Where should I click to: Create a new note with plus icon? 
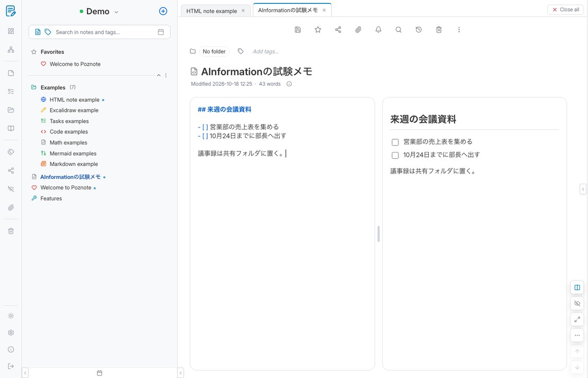[163, 11]
